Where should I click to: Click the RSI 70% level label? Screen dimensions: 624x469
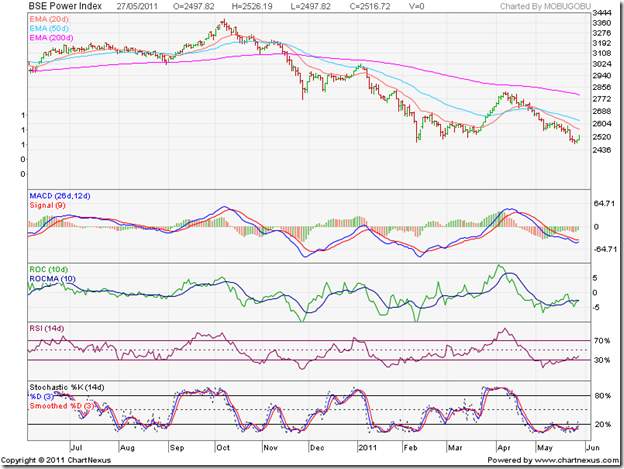click(x=602, y=341)
